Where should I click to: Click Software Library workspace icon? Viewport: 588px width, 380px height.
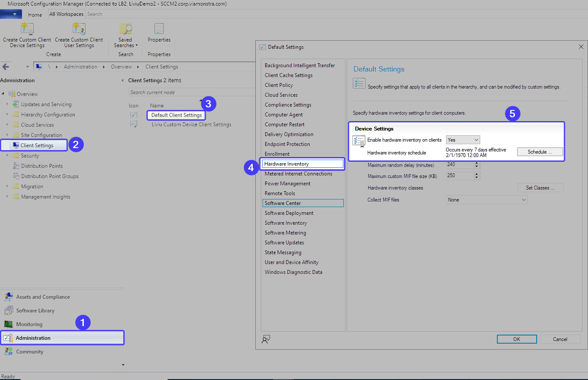pyautogui.click(x=9, y=311)
